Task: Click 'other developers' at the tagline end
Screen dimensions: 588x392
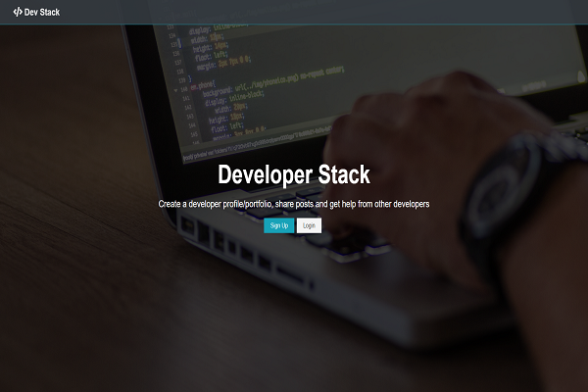Action: [397, 204]
